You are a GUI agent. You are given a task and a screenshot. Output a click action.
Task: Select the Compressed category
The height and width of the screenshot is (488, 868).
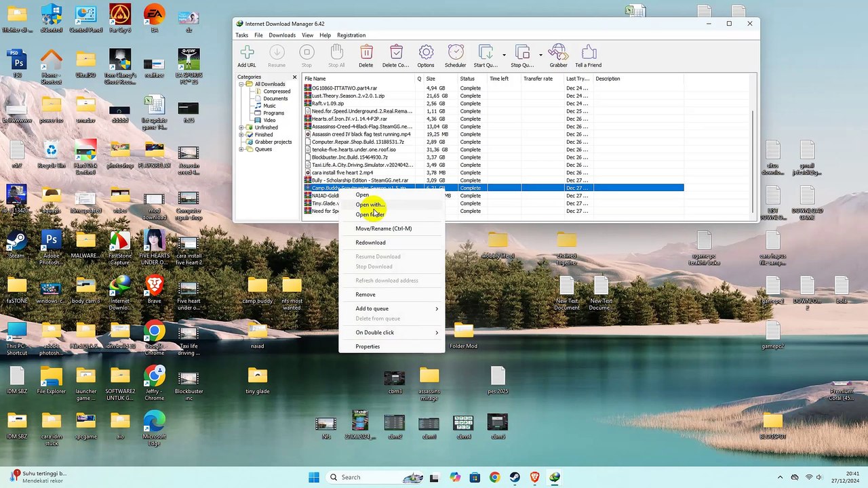tap(277, 91)
